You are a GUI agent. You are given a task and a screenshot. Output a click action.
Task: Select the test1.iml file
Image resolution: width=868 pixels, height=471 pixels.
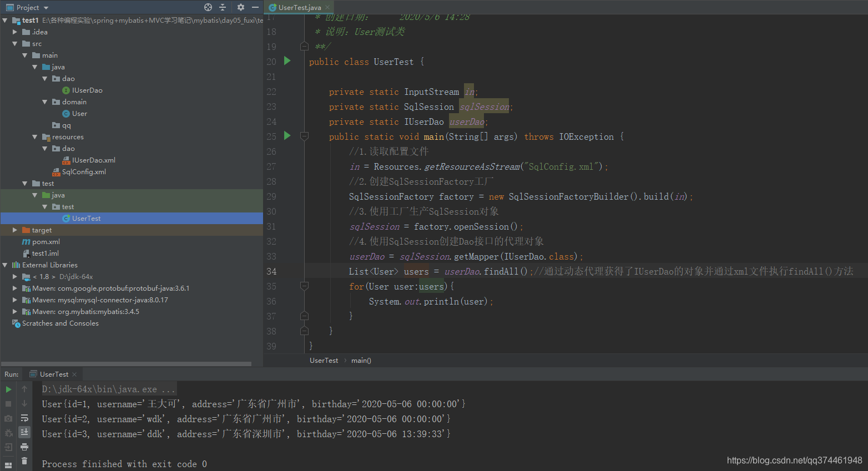[x=46, y=254]
